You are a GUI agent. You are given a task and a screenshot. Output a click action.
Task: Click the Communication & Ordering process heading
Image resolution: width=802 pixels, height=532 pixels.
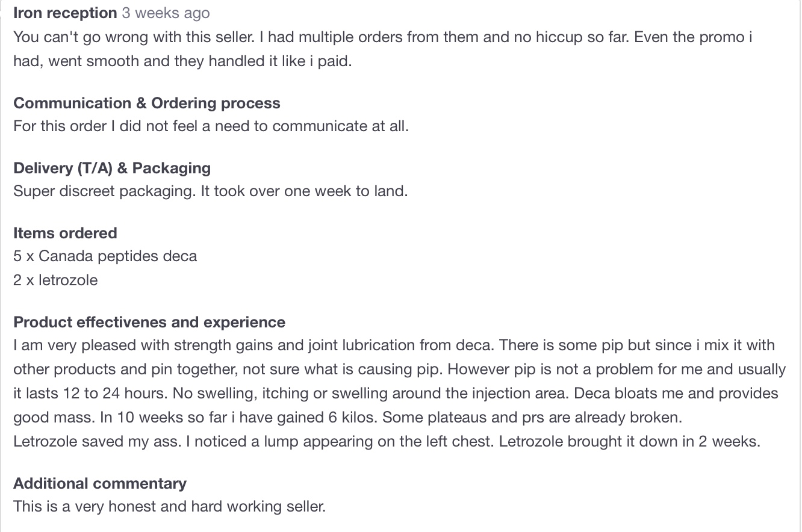pyautogui.click(x=146, y=103)
